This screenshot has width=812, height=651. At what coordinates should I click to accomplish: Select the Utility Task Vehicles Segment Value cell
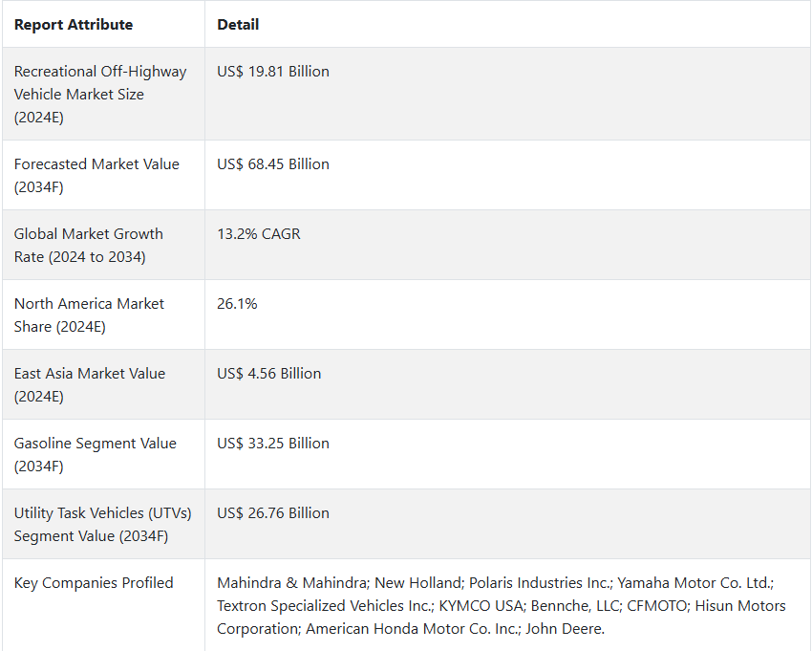[102, 524]
